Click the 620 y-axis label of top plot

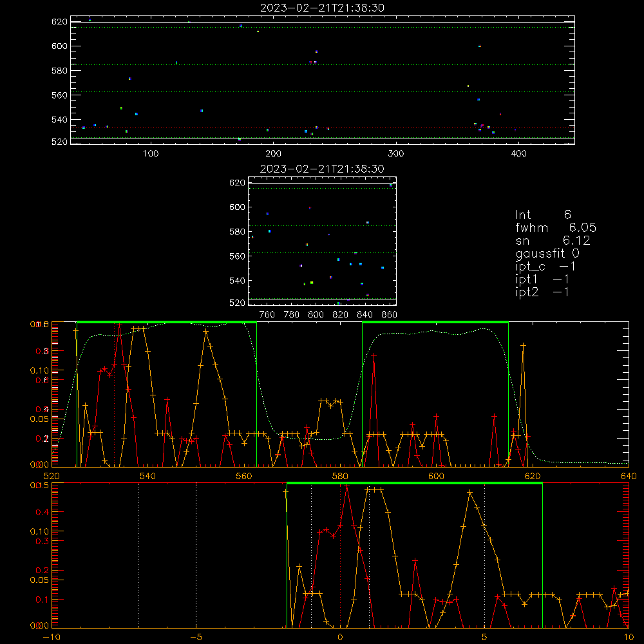(59, 21)
